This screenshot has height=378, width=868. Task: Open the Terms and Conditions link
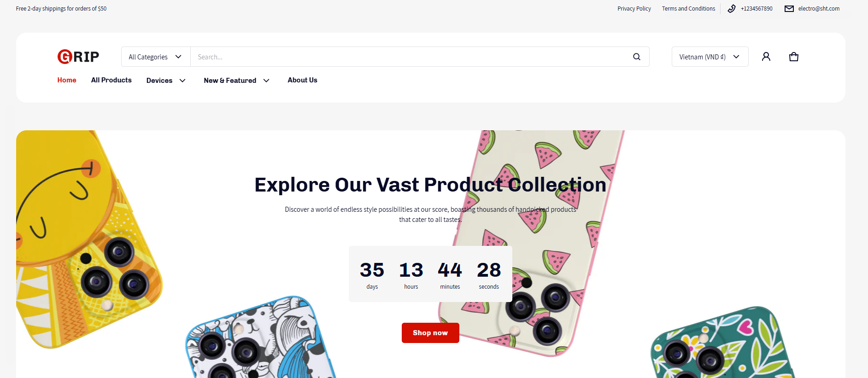tap(688, 9)
